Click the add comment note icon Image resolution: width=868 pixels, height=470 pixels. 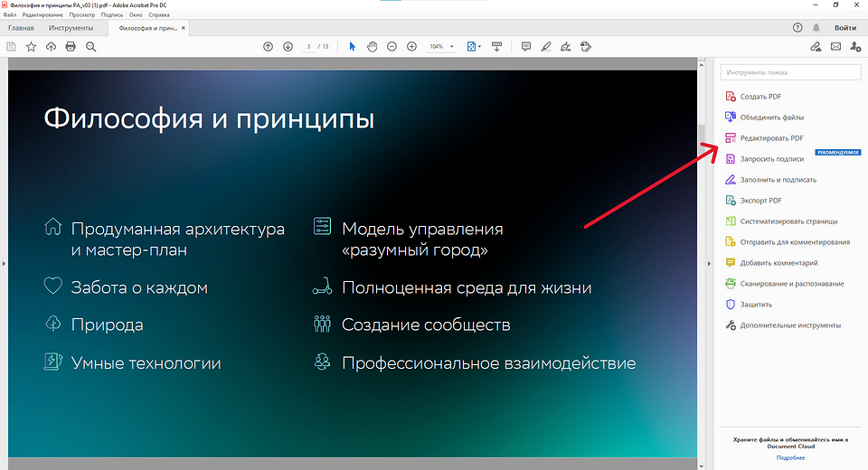[526, 46]
